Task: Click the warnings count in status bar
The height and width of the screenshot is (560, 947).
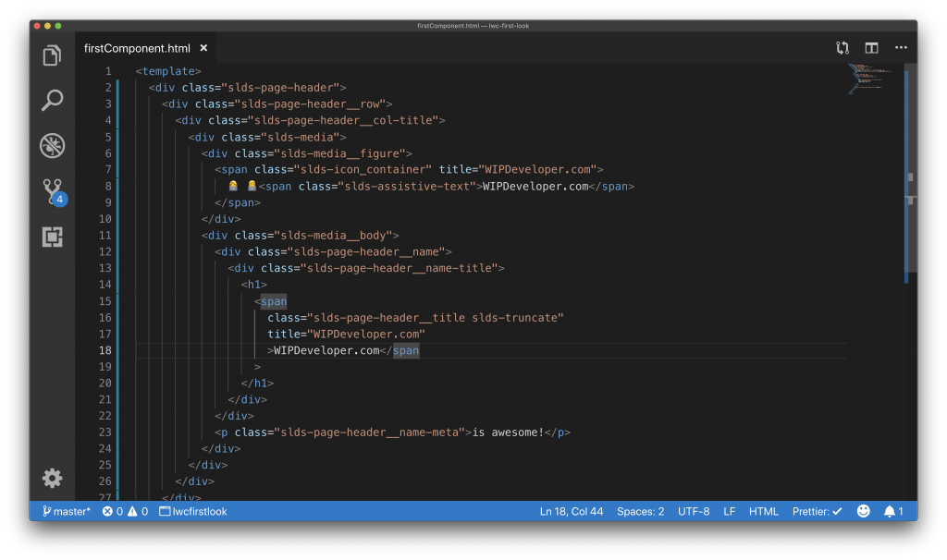Action: pos(139,511)
